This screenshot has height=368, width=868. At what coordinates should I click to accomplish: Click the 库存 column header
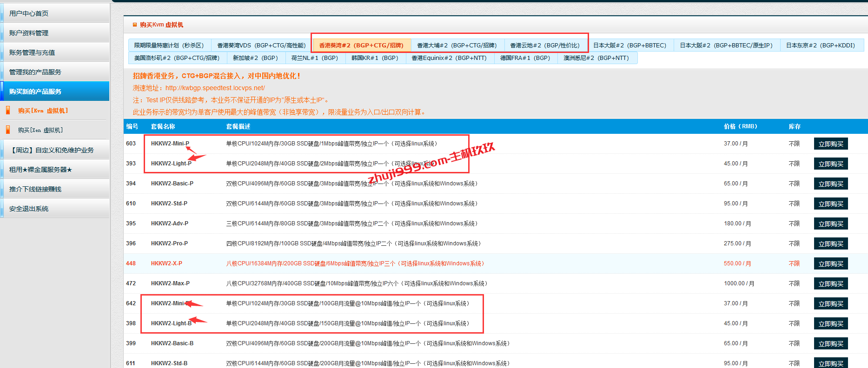tap(795, 126)
